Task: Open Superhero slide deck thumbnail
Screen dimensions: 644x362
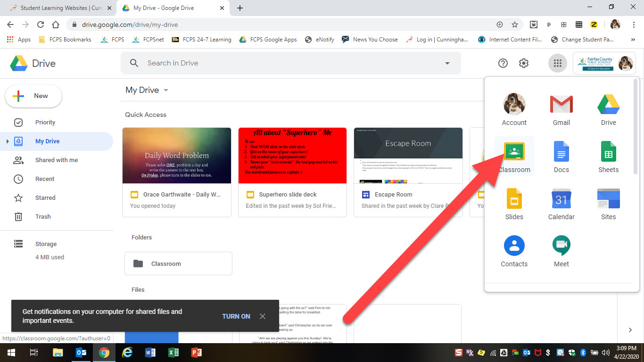Action: click(292, 156)
